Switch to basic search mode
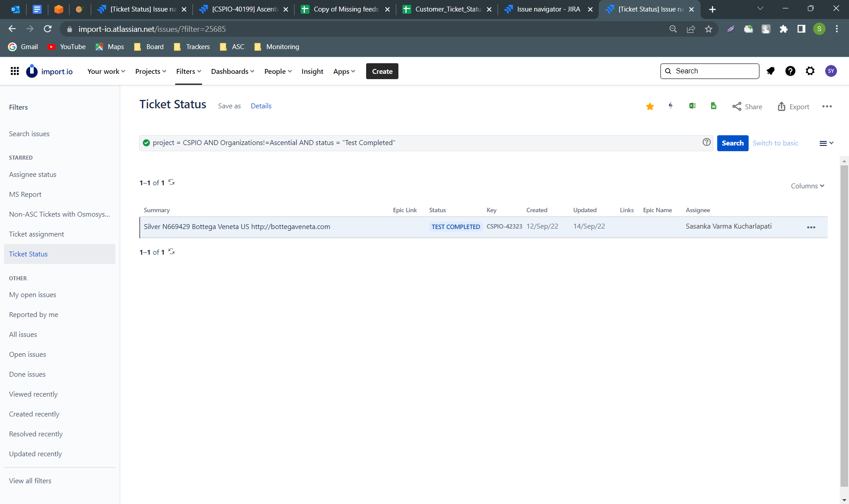The height and width of the screenshot is (504, 849). pyautogui.click(x=775, y=143)
